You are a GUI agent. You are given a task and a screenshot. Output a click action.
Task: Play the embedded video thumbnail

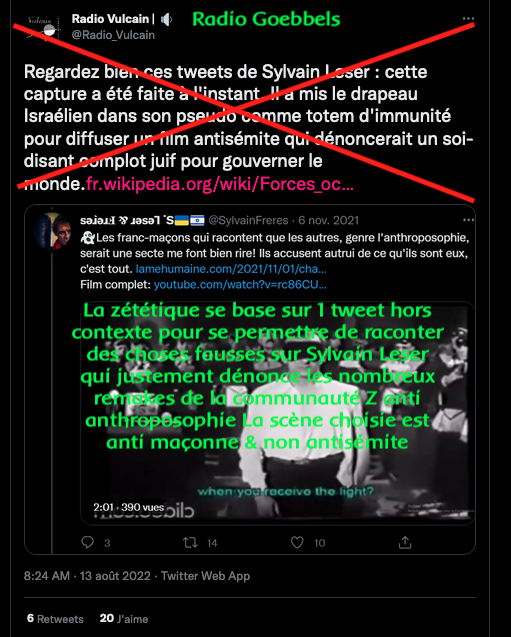click(277, 412)
